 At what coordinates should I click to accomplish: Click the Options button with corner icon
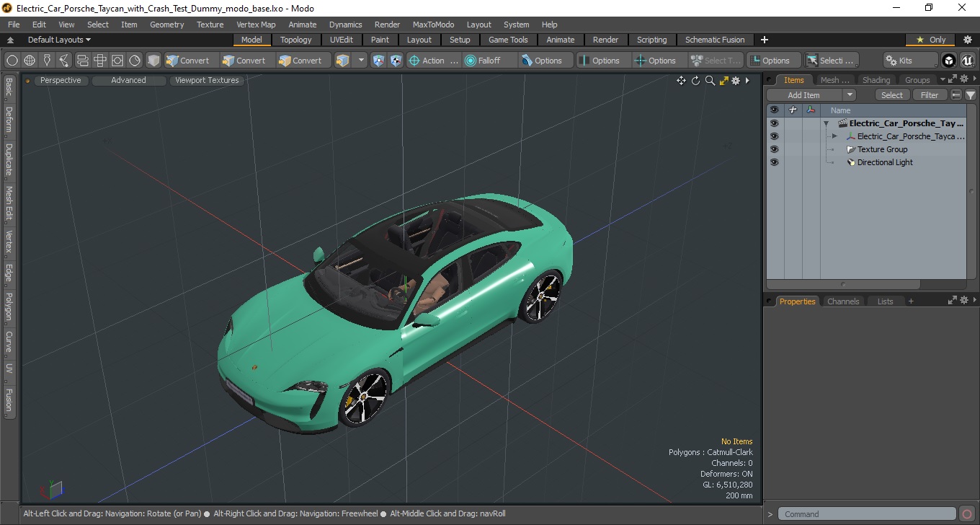(774, 61)
